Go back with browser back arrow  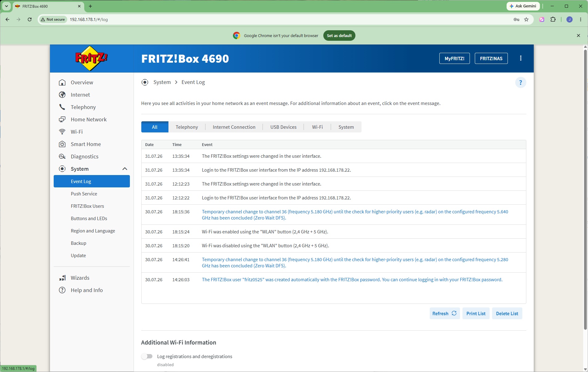pyautogui.click(x=7, y=19)
